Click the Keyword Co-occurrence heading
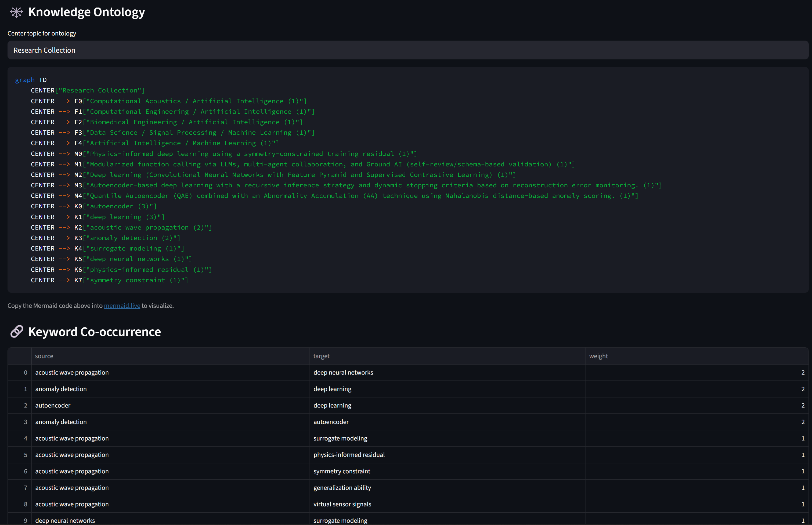The height and width of the screenshot is (525, 812). click(x=95, y=332)
